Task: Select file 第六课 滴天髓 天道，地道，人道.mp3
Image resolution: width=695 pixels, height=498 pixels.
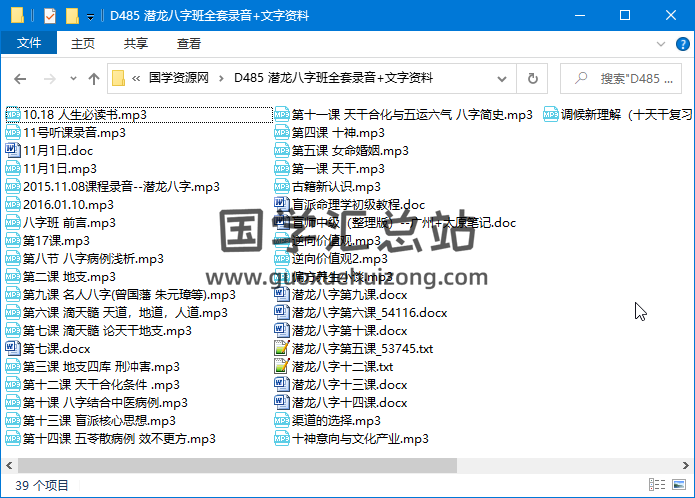Action: 117,312
